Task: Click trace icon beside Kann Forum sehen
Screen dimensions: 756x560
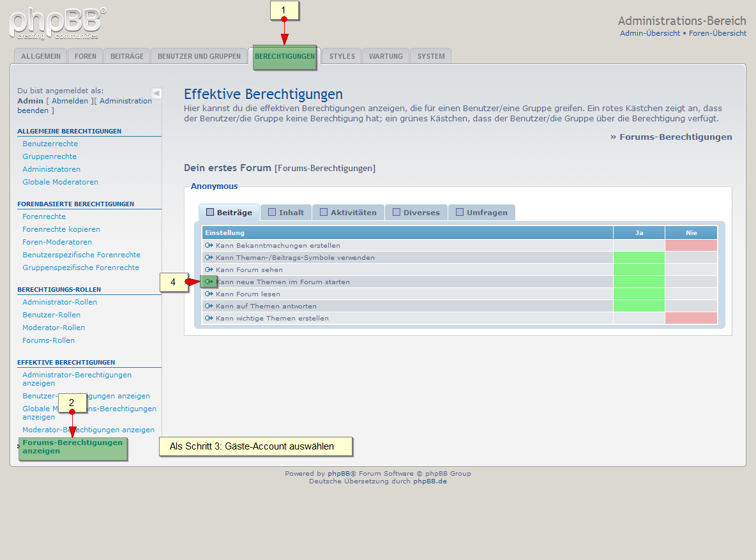Action: (209, 270)
